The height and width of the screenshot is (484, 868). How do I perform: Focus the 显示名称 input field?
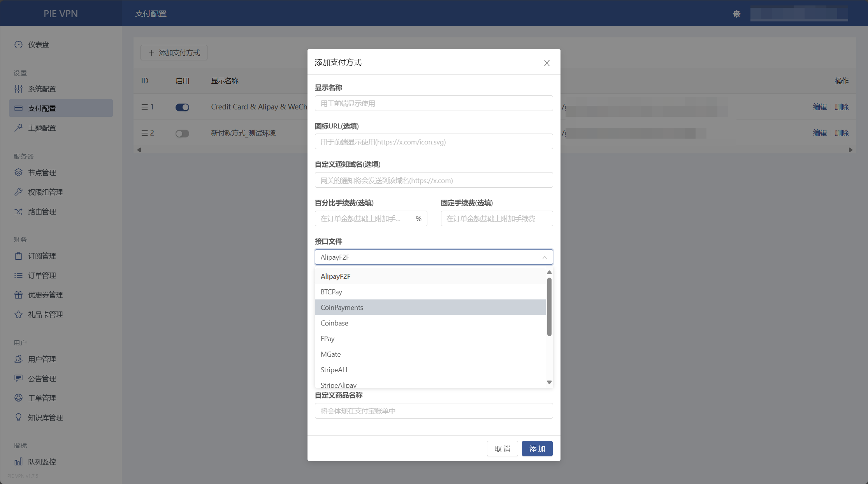434,104
